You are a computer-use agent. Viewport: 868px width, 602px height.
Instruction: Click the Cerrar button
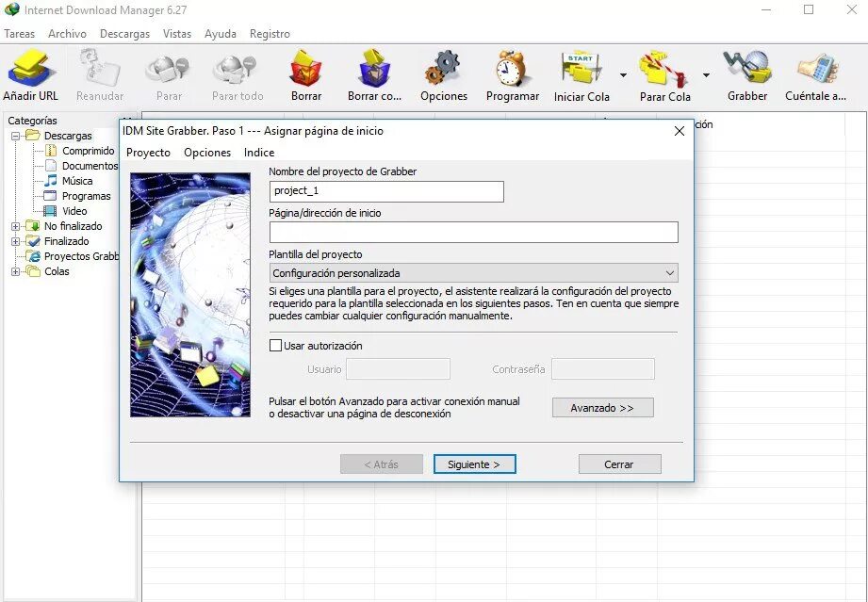[619, 464]
